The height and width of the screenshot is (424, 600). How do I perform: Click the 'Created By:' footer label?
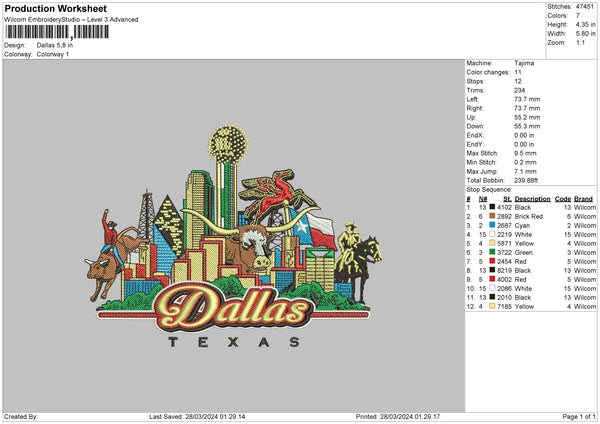point(21,416)
